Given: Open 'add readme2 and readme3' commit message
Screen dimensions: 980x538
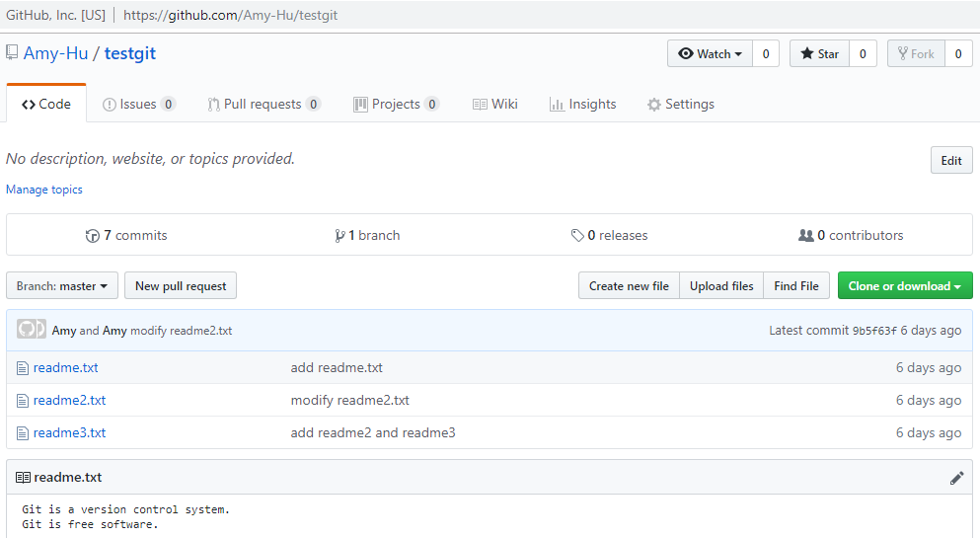Looking at the screenshot, I should pos(373,432).
